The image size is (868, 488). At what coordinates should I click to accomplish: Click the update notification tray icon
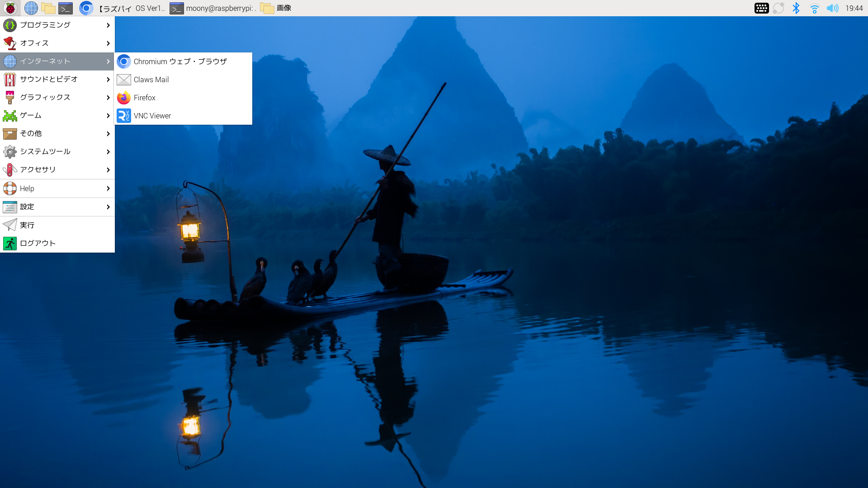(x=778, y=8)
